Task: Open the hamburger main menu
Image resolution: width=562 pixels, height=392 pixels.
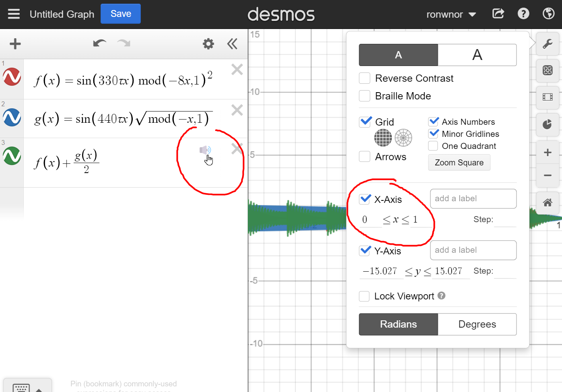Action: click(14, 14)
